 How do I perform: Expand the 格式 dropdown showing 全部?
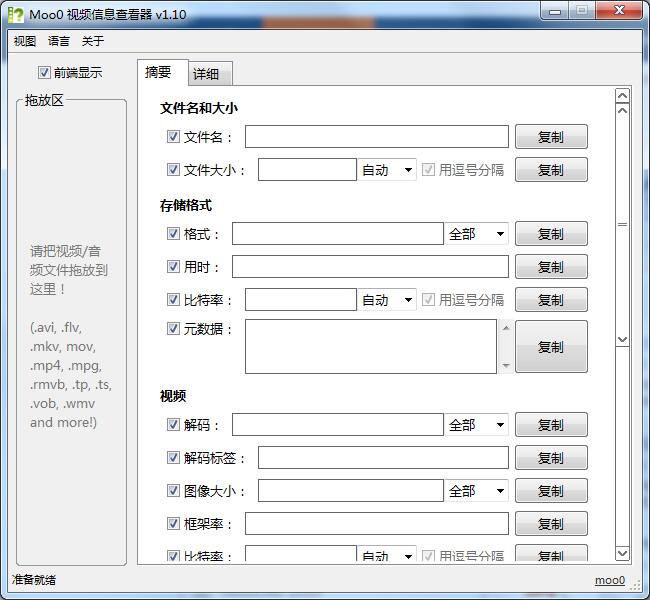[x=476, y=234]
